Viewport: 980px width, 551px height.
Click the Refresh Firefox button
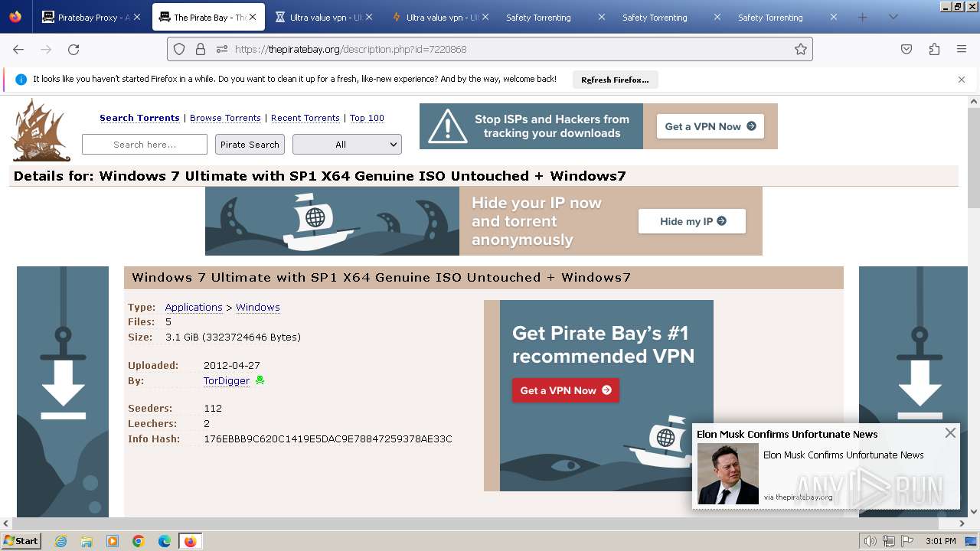(x=615, y=80)
